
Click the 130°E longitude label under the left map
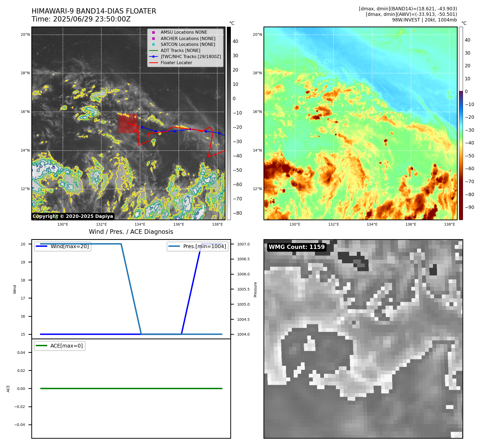tap(63, 224)
